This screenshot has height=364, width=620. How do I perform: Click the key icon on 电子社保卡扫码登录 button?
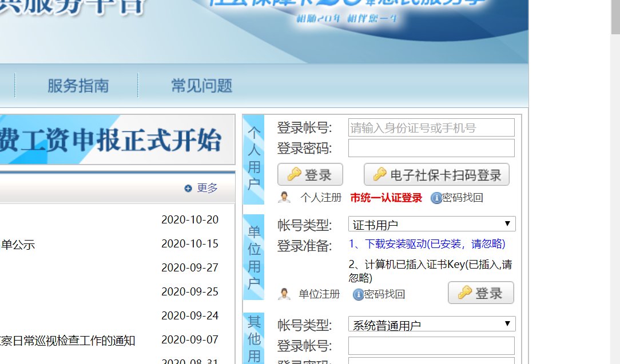coord(380,174)
